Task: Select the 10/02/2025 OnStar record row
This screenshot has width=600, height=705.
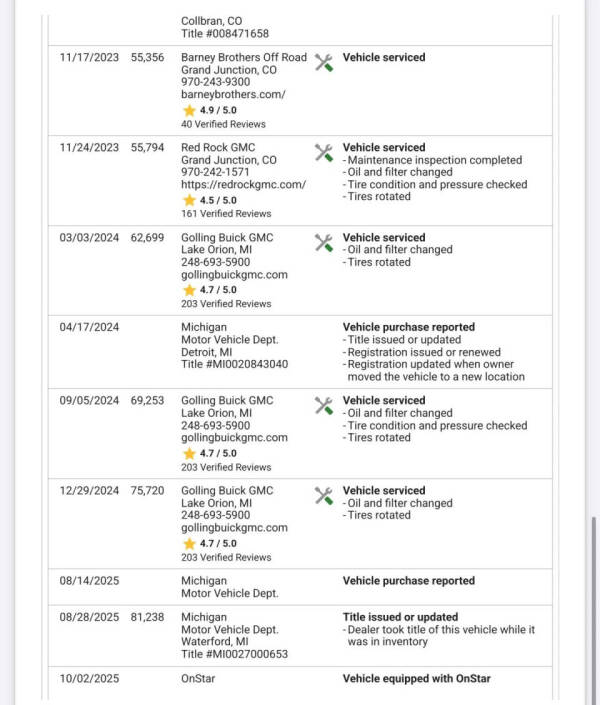Action: [300, 680]
